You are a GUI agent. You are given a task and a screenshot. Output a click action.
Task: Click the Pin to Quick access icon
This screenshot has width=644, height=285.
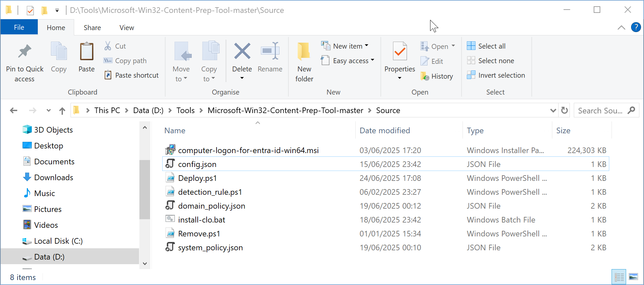click(x=25, y=52)
